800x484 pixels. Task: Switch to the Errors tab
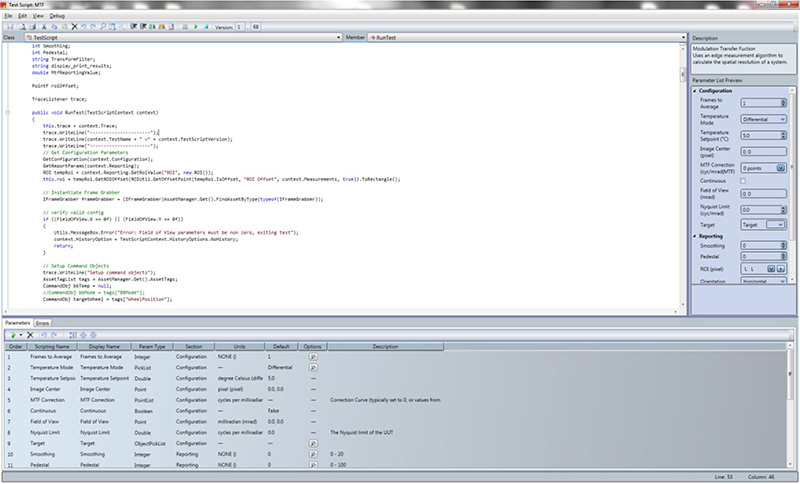44,323
